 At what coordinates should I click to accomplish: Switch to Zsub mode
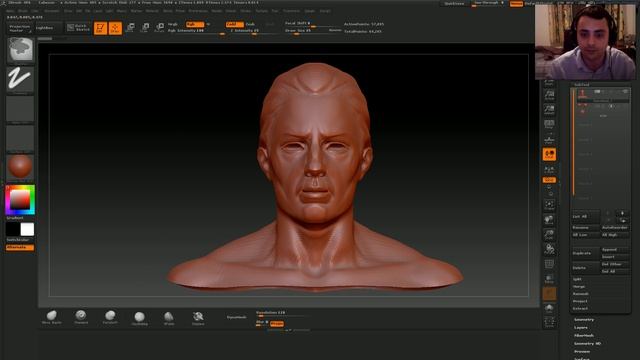point(250,24)
